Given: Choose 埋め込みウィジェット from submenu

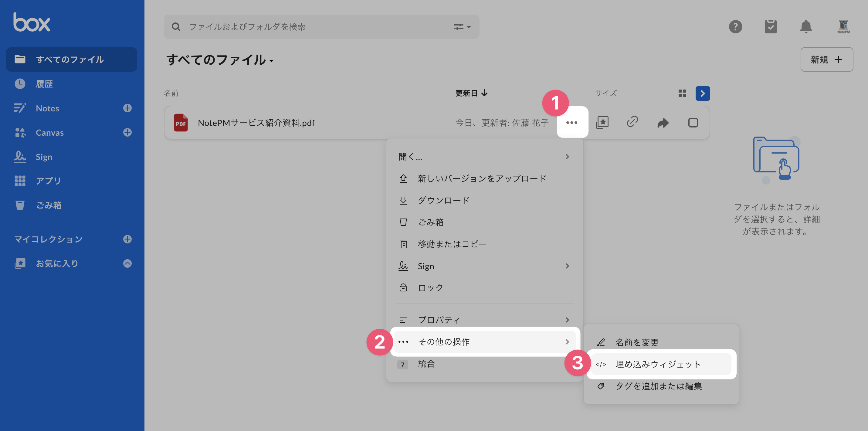Looking at the screenshot, I should coord(661,364).
